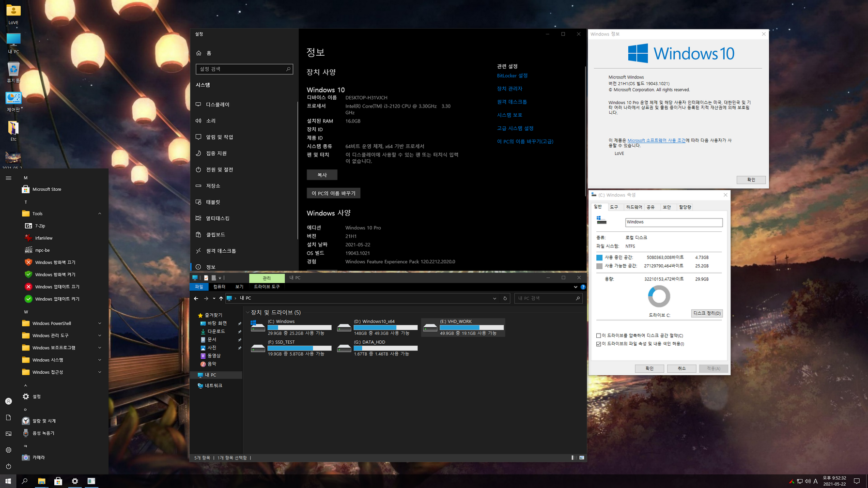Switch to 도구 tab in the (C:) properties dialog
The image size is (868, 488).
pyautogui.click(x=614, y=207)
